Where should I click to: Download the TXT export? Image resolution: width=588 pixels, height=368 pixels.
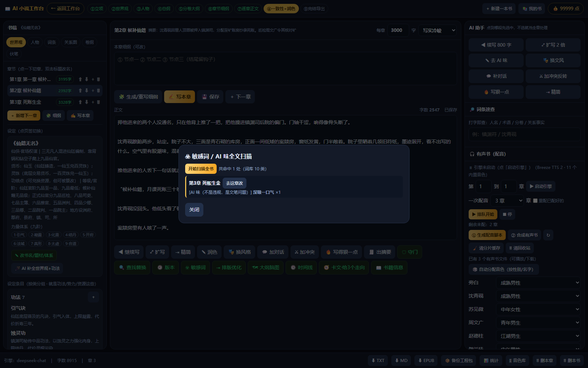[x=378, y=360]
